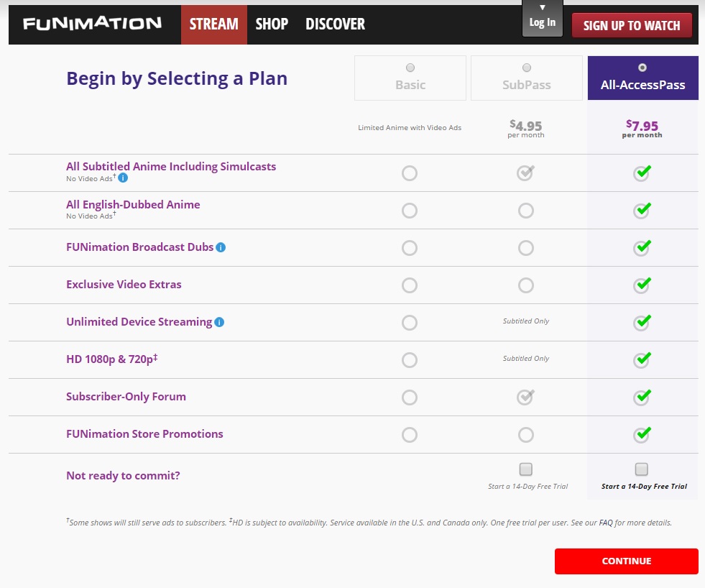Select the Basic plan radio button
Image resolution: width=705 pixels, height=588 pixels.
[410, 68]
